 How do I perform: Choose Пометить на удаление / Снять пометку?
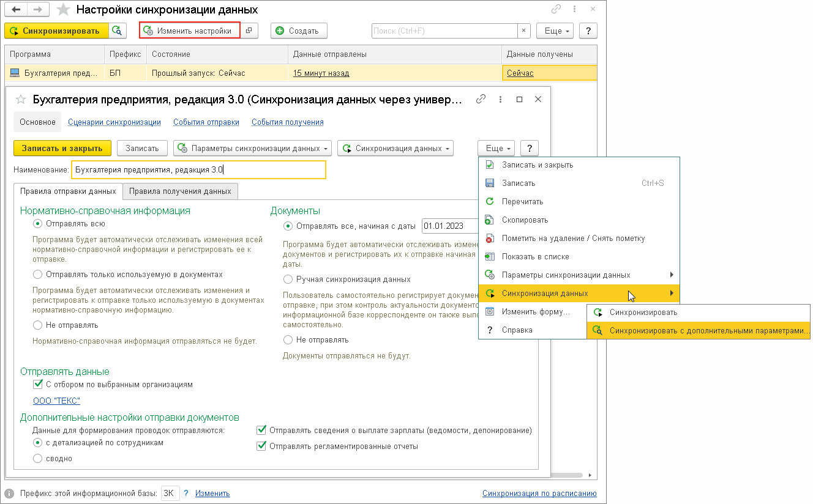tap(579, 238)
